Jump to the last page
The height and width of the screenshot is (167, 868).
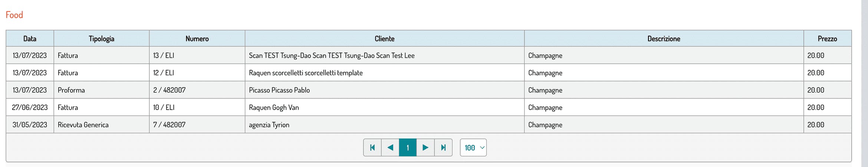(443, 148)
